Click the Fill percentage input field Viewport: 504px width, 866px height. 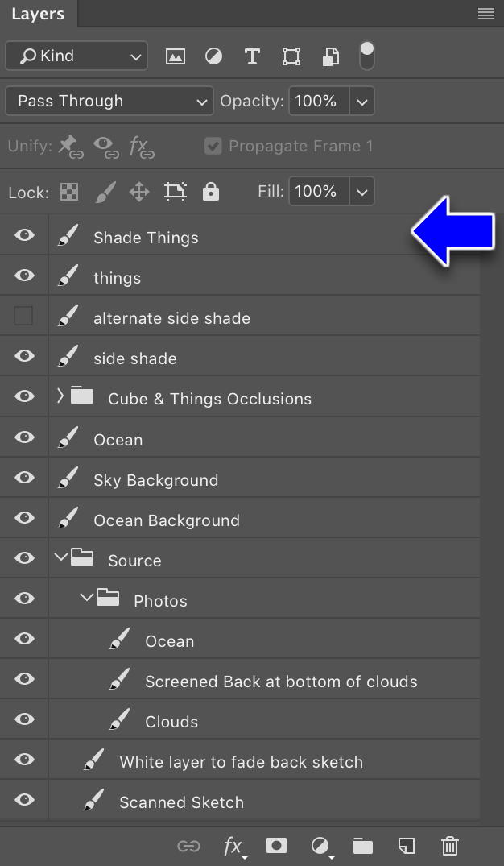click(319, 191)
